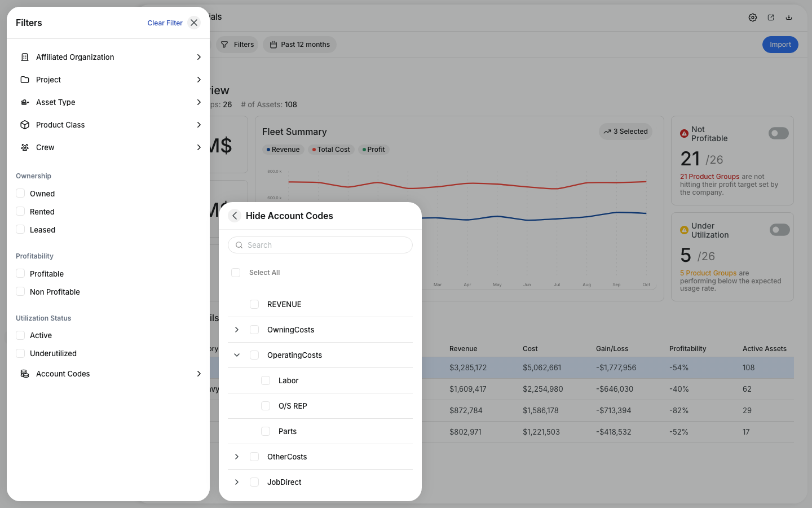Expand the OwningCosts tree node
Screen dimensions: 812x508
[x=237, y=330]
